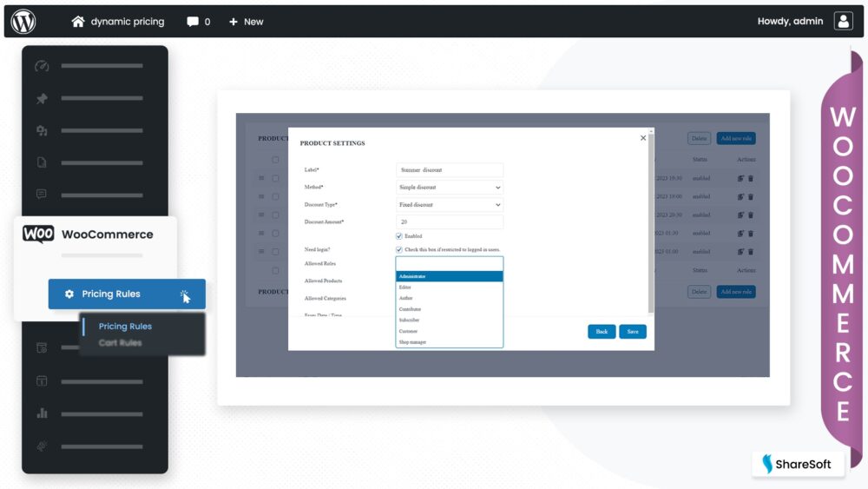Open the dynamic pricing site home link
The height and width of the screenshot is (489, 868).
118,22
